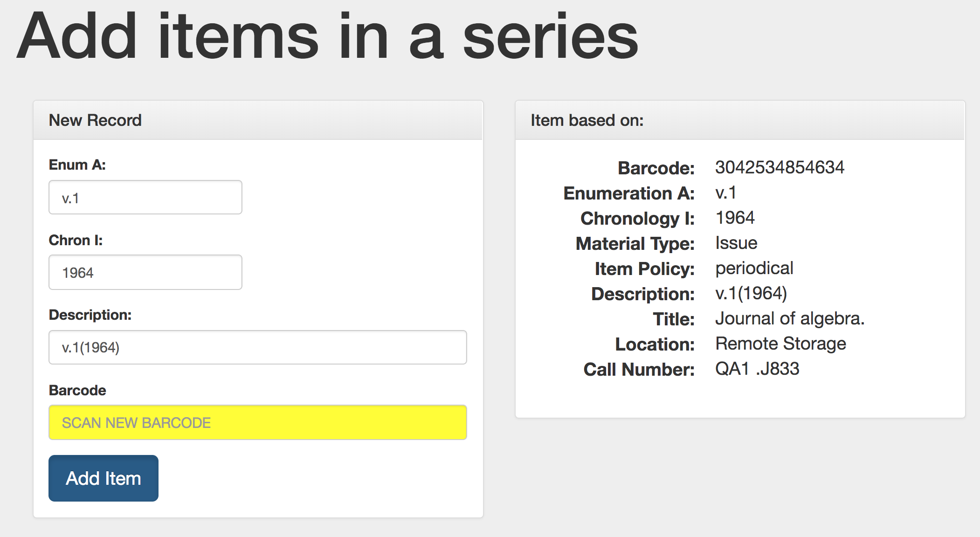Select the Description text field
980x537 pixels.
click(x=257, y=347)
